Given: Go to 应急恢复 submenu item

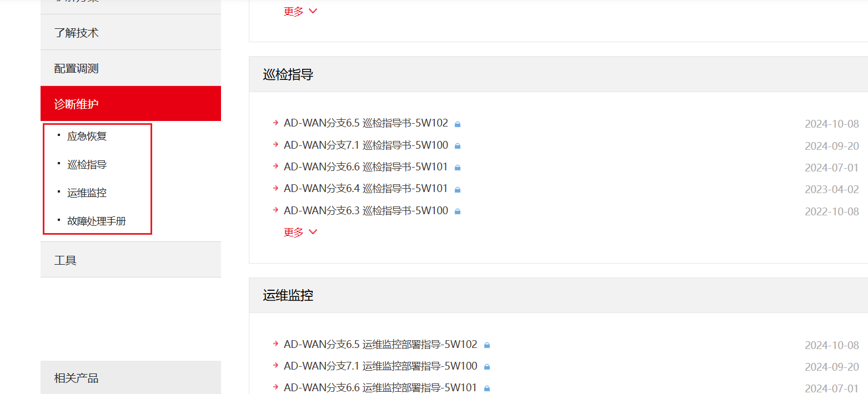Looking at the screenshot, I should click(87, 136).
